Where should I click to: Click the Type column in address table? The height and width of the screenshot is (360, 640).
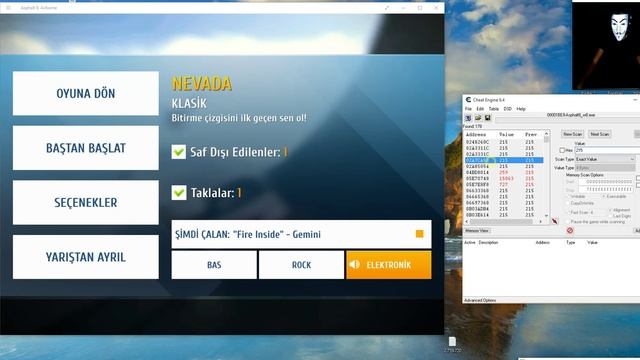(x=571, y=242)
